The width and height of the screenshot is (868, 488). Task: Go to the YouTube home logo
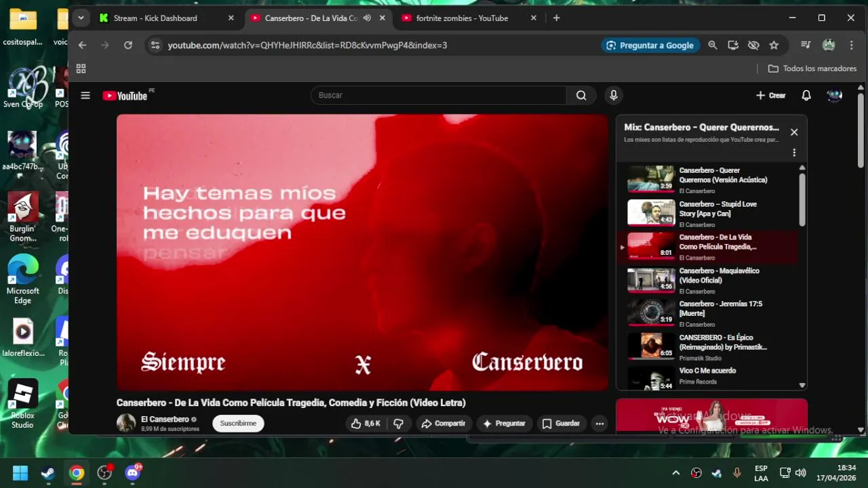pyautogui.click(x=125, y=96)
